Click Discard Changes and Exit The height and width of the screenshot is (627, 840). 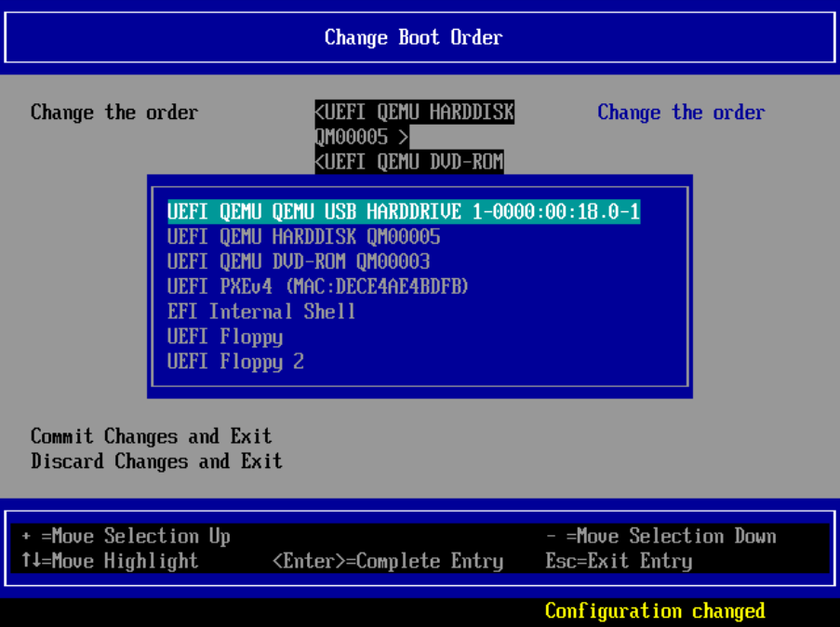coord(156,461)
